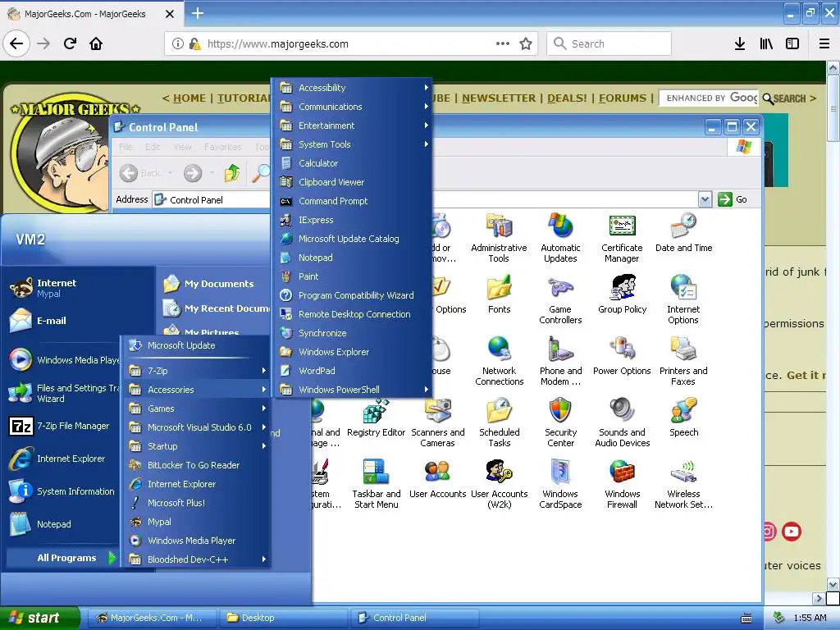Click browser vertical scrollbar down arrow

tap(833, 584)
